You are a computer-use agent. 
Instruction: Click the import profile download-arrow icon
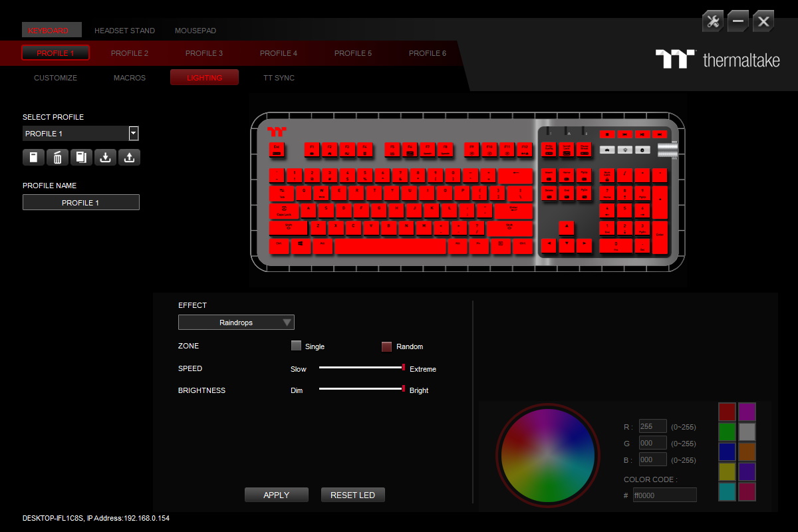[105, 158]
